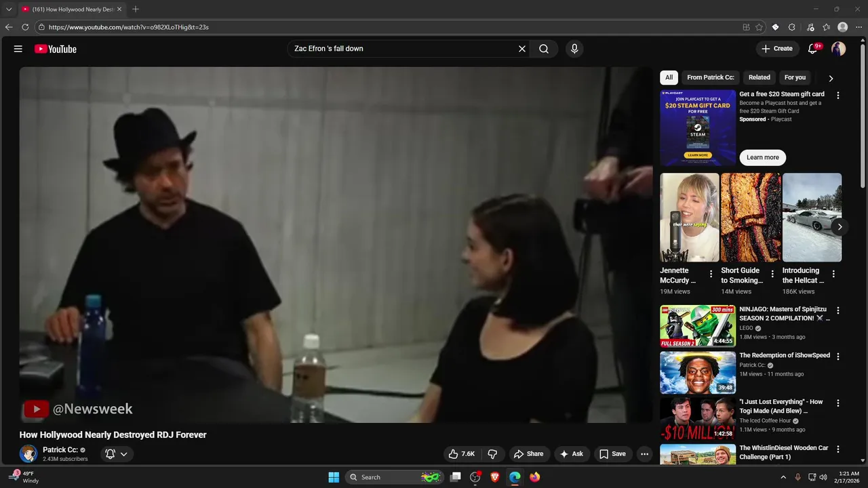The width and height of the screenshot is (868, 488).
Task: Open options for Jennette McCurdy short
Action: (x=711, y=274)
